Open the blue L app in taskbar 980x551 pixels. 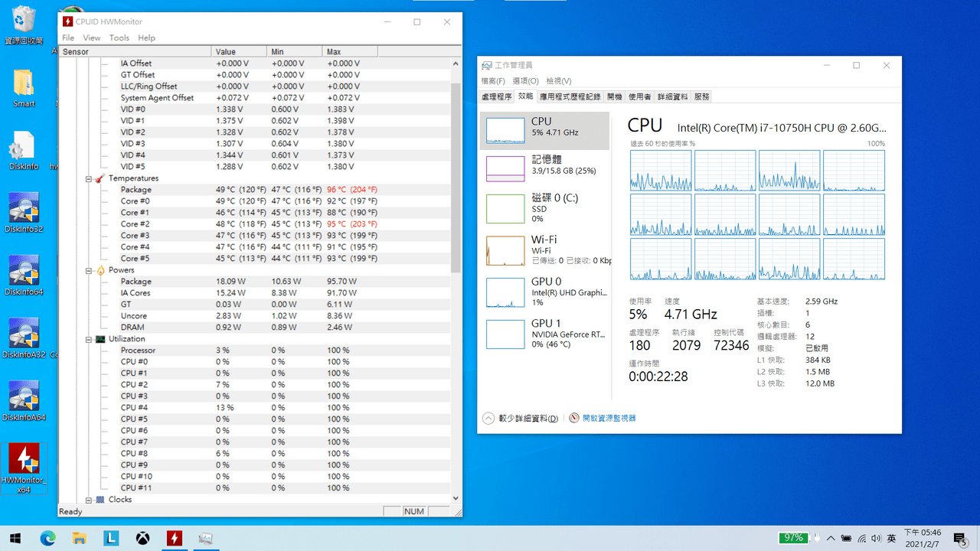pos(111,538)
